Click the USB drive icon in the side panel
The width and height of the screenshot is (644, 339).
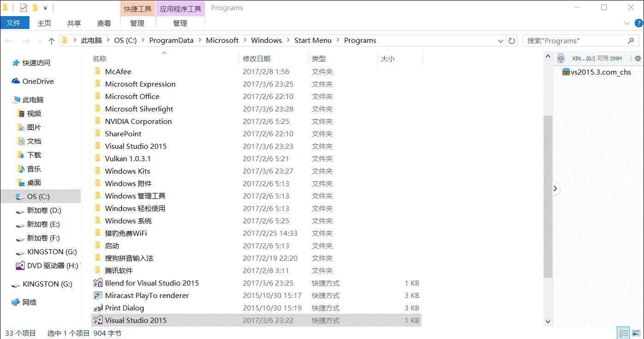561,58
